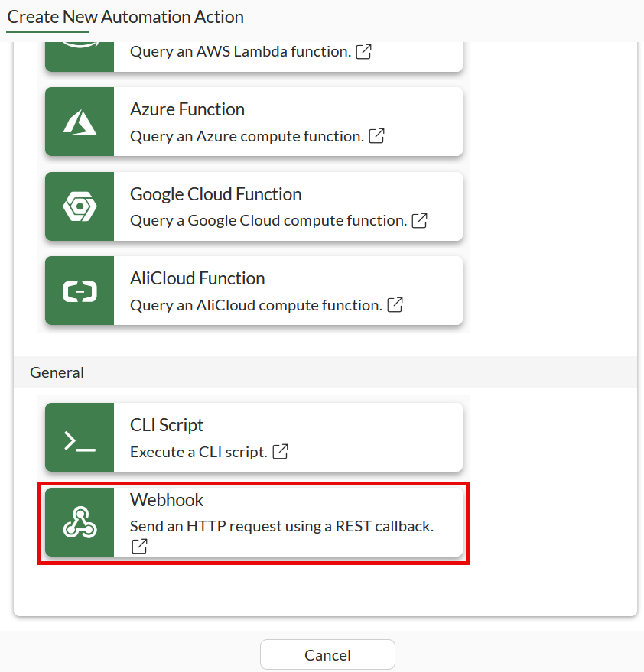Open AWS Lambda external documentation link icon
Viewport: 644px width, 672px height.
(365, 52)
